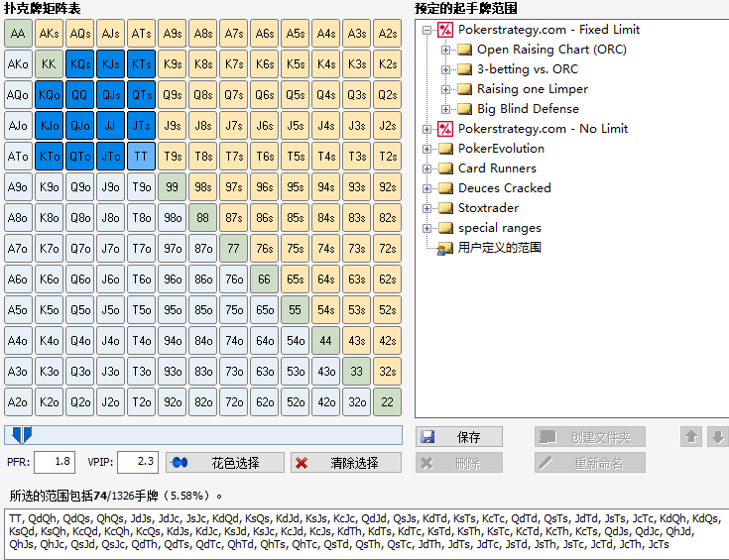The height and width of the screenshot is (560, 729).
Task: Expand the Big Blind Defense folder
Action: tap(445, 109)
